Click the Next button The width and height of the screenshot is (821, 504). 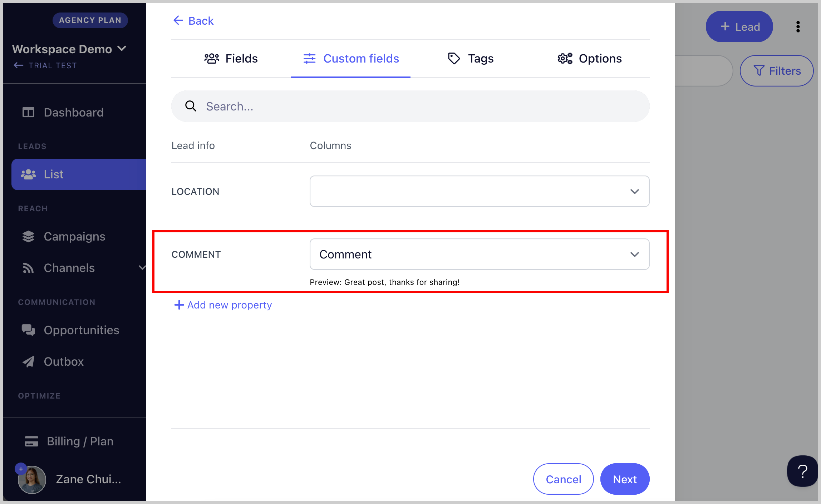click(x=625, y=479)
